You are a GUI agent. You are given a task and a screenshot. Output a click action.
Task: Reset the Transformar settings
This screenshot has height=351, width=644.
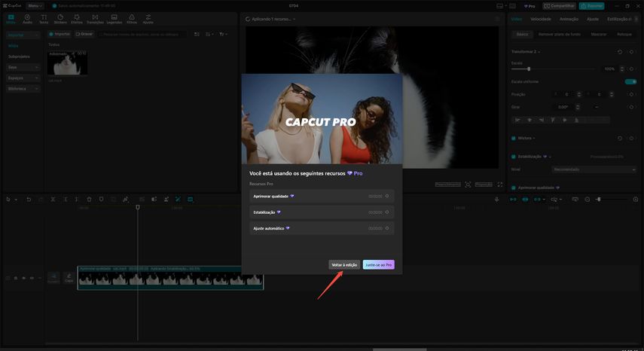[x=619, y=52]
